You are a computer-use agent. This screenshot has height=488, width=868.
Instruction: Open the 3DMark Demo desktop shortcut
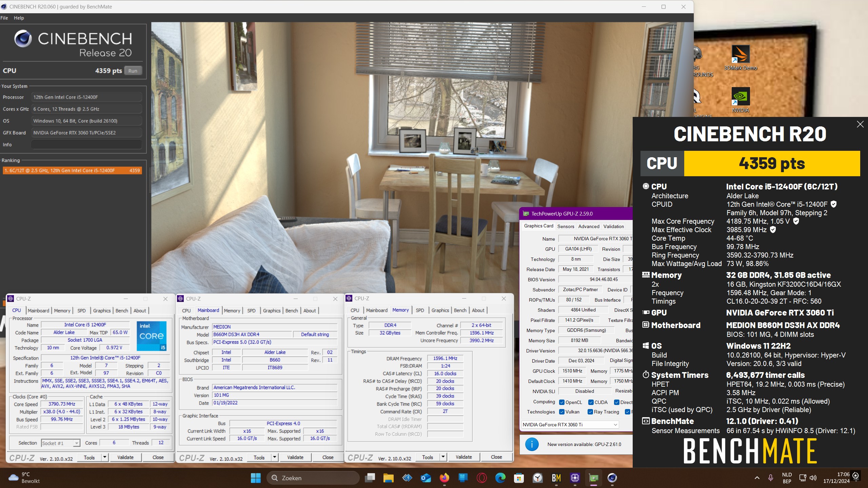[x=741, y=58]
